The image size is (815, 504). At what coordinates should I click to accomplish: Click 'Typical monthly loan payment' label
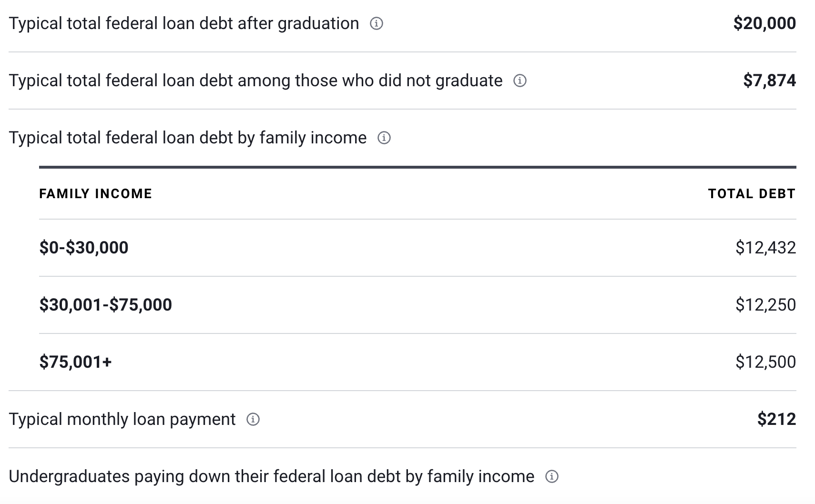point(122,419)
